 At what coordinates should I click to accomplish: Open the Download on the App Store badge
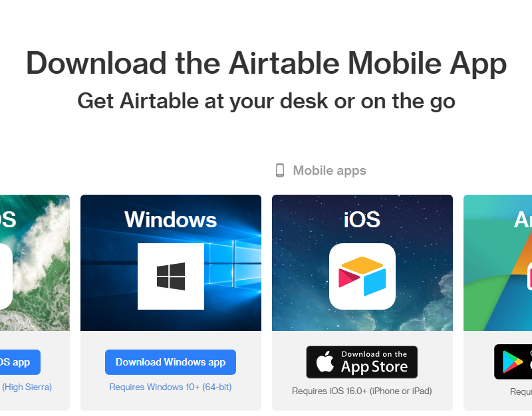362,362
